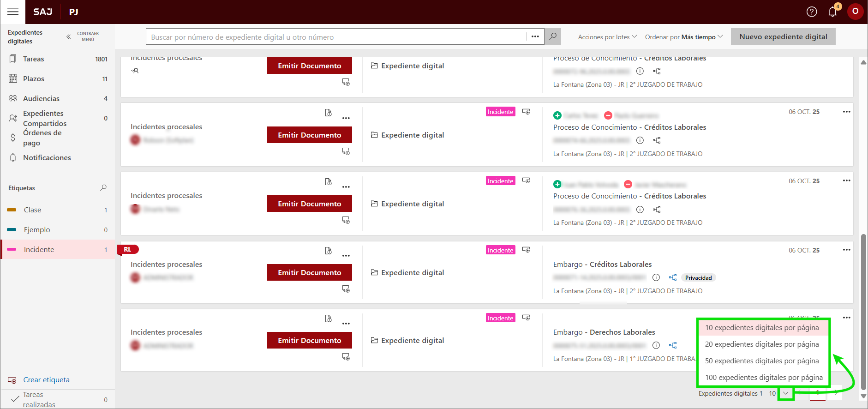
Task: Filter by the Incidente label
Action: (39, 250)
